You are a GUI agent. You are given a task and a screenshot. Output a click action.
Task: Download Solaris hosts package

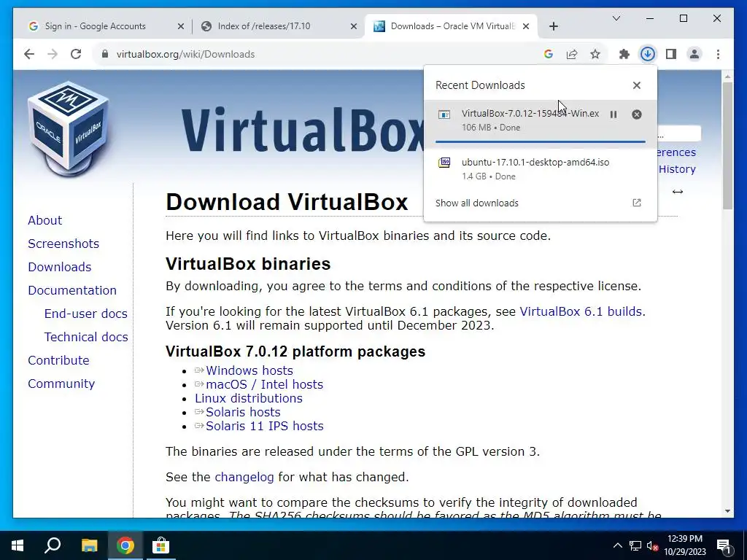[x=243, y=412]
